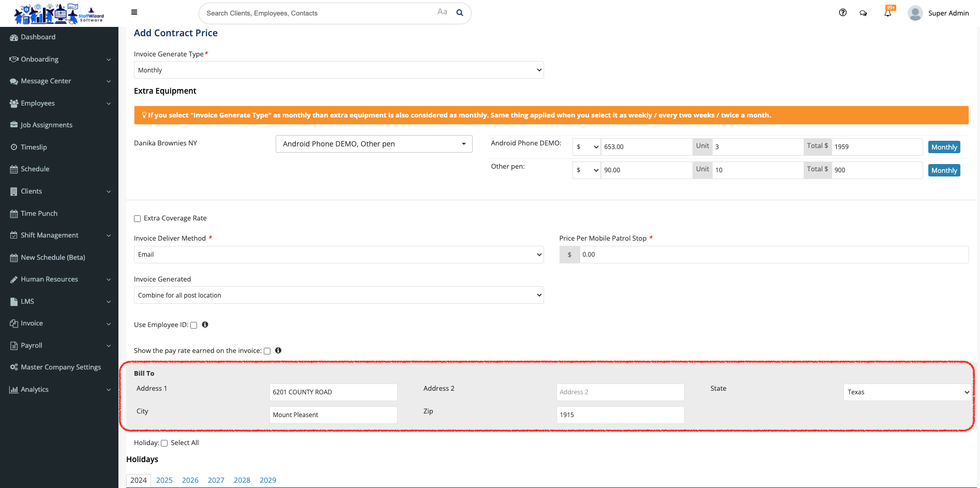This screenshot has height=488, width=980.
Task: Enable Select All for Holidays
Action: (164, 443)
